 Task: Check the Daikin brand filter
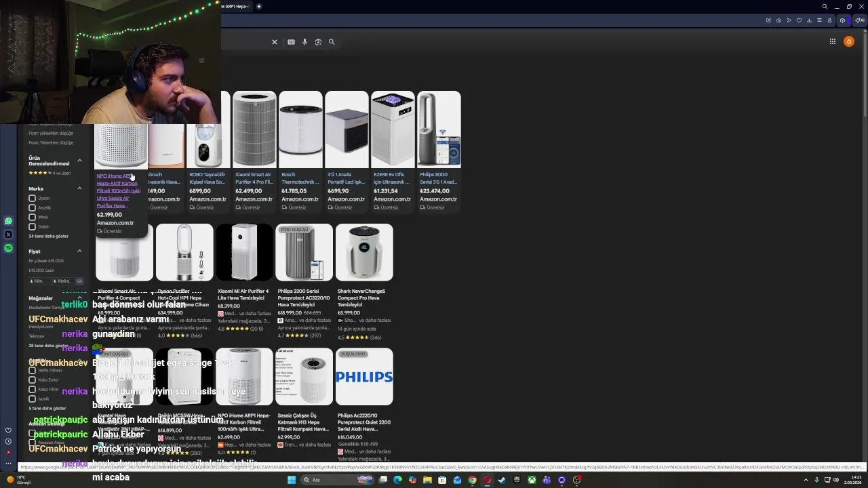32,227
